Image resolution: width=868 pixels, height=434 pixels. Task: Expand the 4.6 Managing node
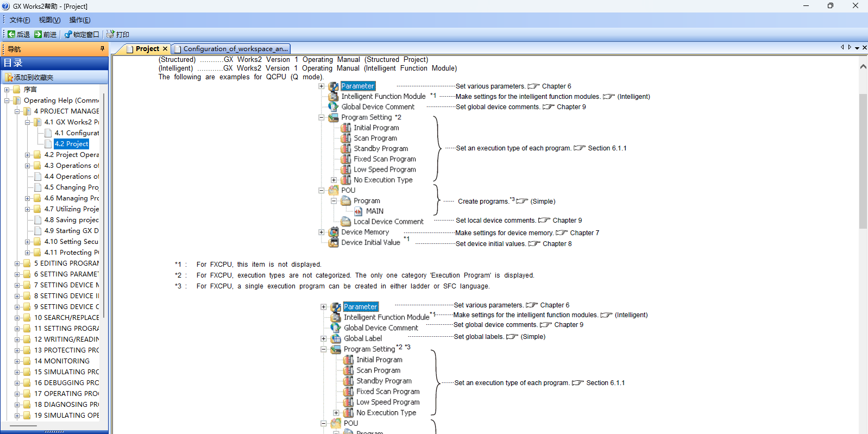pyautogui.click(x=28, y=198)
